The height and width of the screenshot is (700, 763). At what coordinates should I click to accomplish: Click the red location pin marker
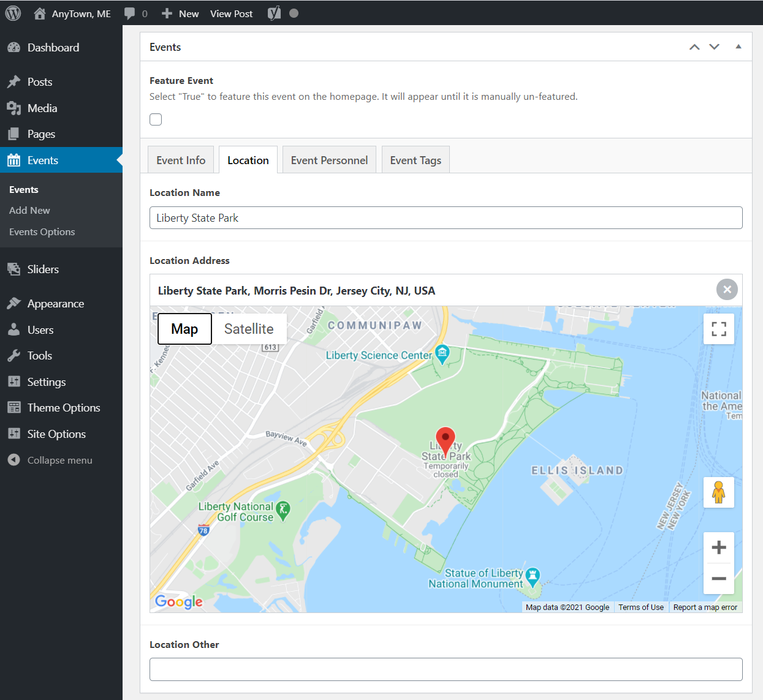pyautogui.click(x=446, y=441)
